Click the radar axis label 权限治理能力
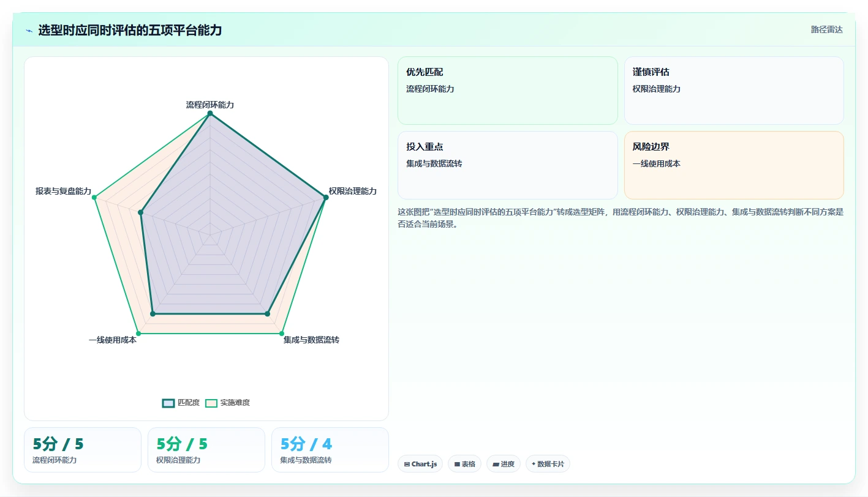 [x=353, y=191]
